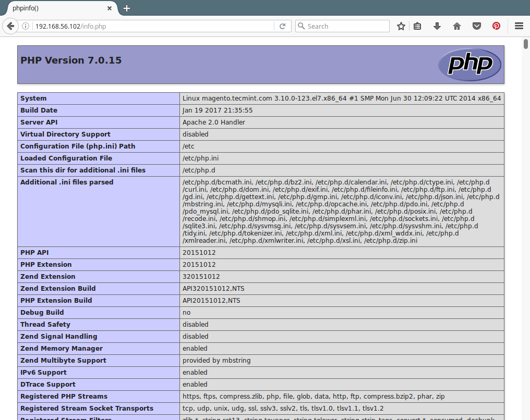Open a new tab
Screen dimensions: 530x420
[x=127, y=8]
